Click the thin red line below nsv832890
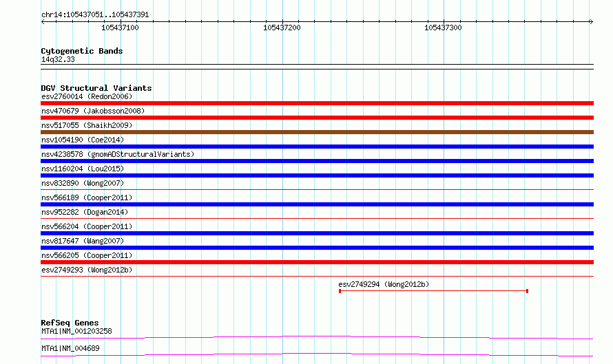 click(317, 190)
